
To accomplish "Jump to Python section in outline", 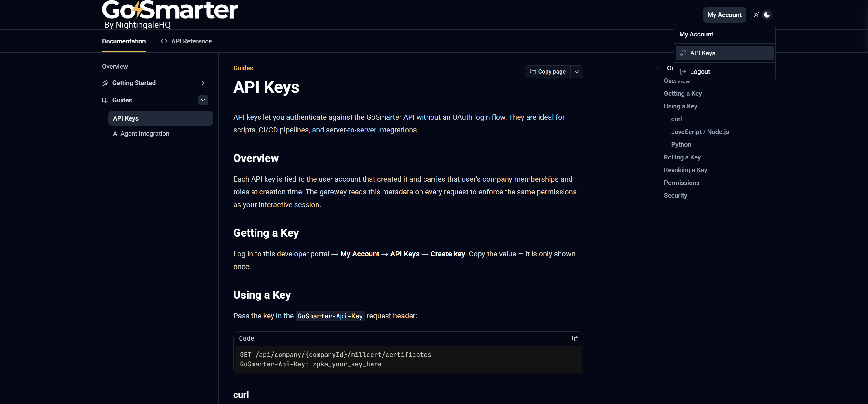I will [681, 145].
